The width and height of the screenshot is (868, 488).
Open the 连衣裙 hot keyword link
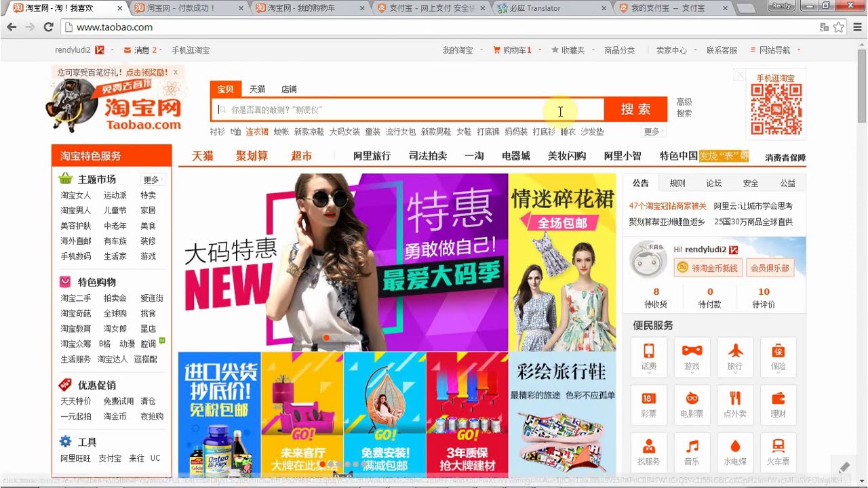pos(257,131)
